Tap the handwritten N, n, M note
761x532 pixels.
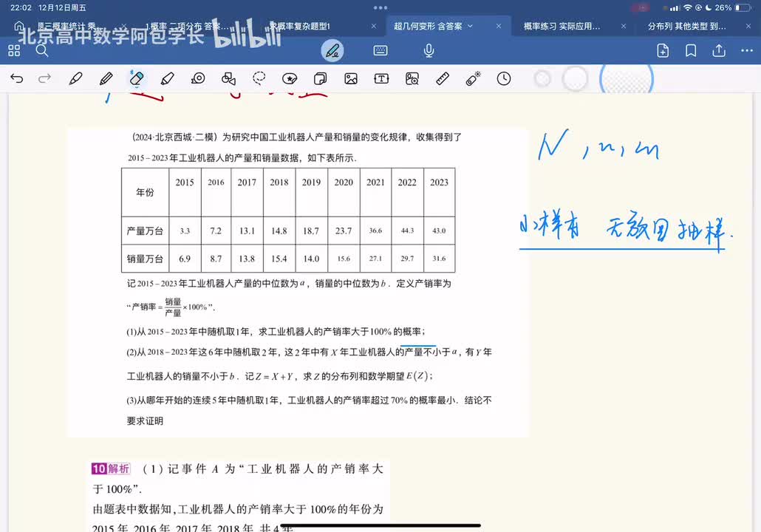[598, 146]
